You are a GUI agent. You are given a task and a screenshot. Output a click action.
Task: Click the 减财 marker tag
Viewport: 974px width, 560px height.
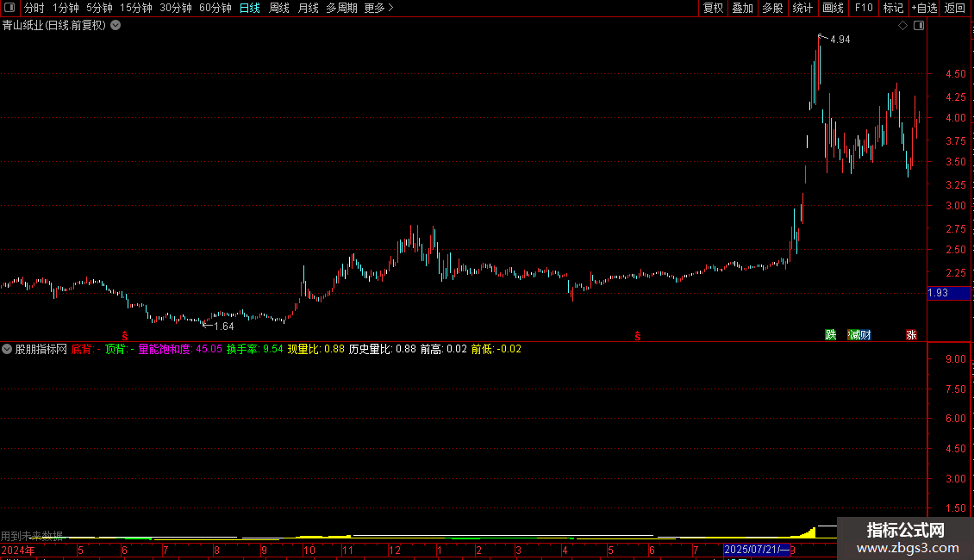pyautogui.click(x=859, y=335)
